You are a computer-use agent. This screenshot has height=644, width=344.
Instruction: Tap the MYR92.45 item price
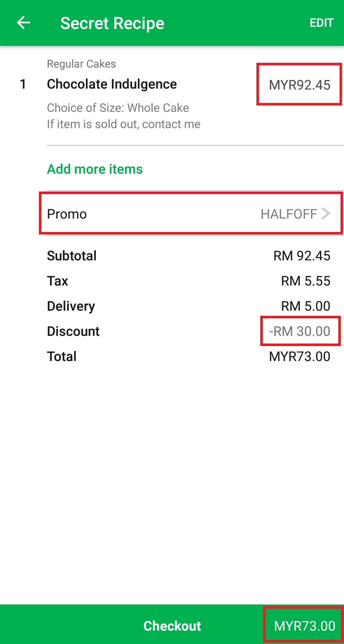tap(299, 85)
